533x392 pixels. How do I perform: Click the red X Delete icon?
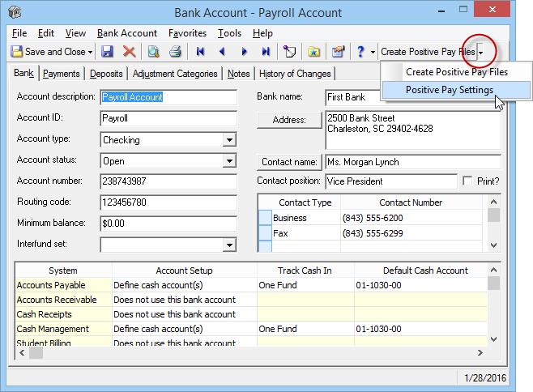point(129,52)
